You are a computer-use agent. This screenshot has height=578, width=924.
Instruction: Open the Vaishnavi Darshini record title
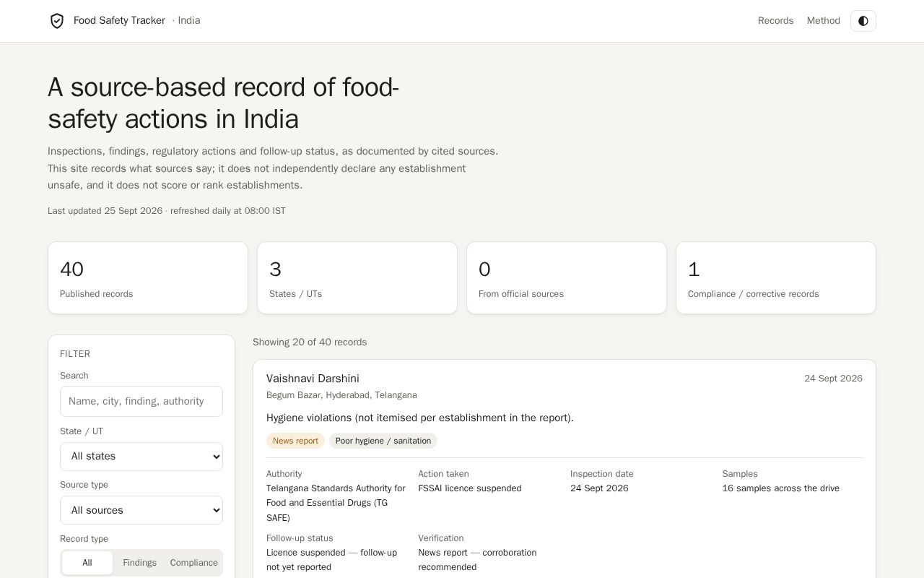pyautogui.click(x=313, y=379)
